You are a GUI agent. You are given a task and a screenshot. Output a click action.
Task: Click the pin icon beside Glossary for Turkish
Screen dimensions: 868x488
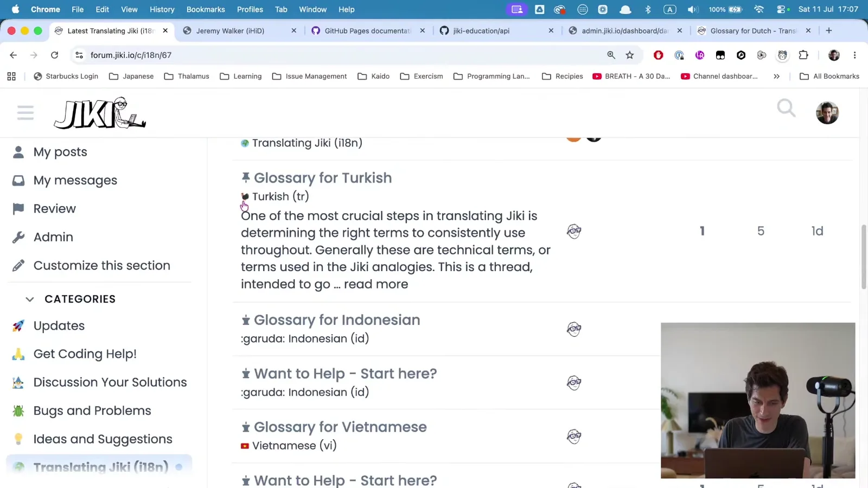point(246,177)
